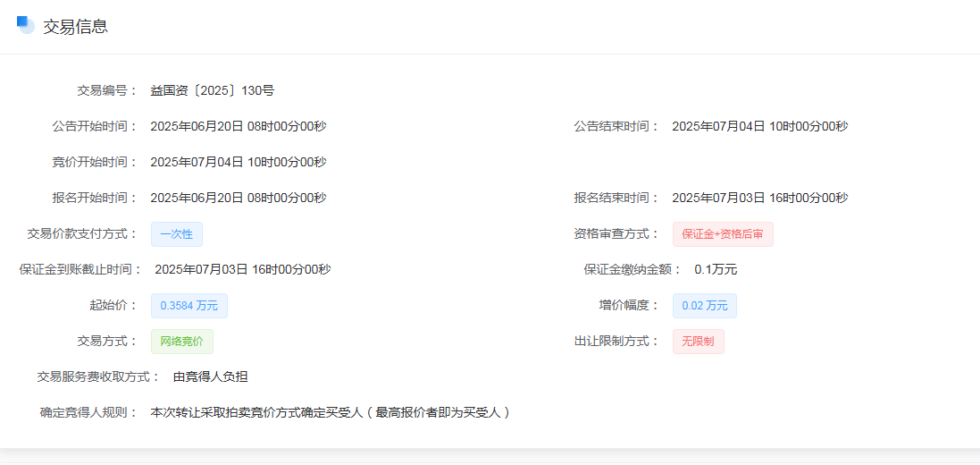The image size is (980, 465).
Task: Click the 交易信息 section heading
Action: [x=75, y=27]
